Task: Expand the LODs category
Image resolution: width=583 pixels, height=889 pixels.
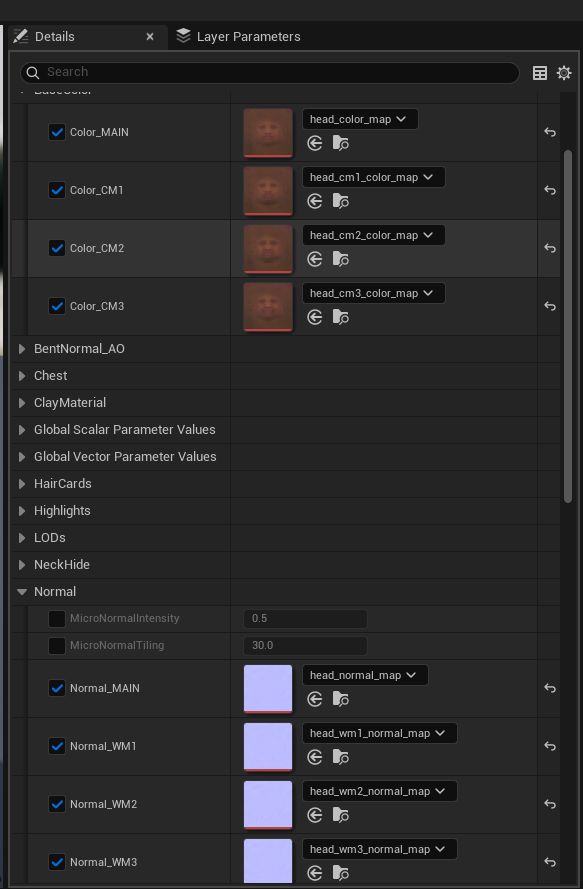Action: coord(22,537)
